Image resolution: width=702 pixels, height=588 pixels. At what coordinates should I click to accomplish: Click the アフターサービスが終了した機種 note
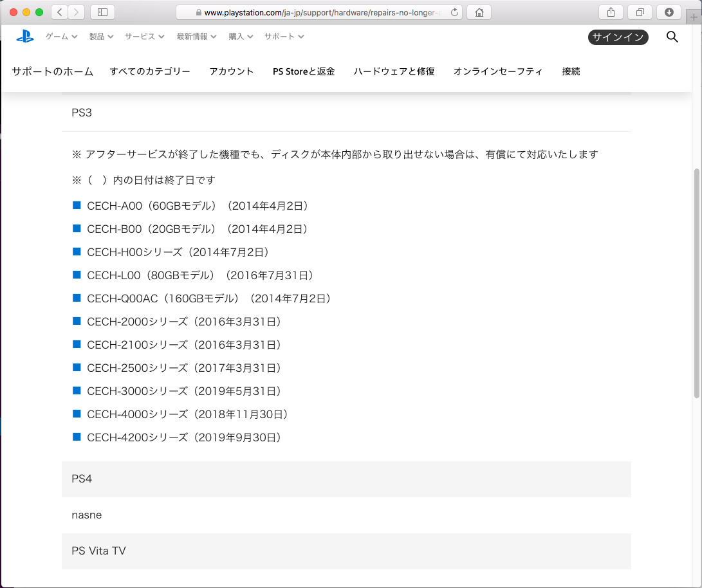coord(335,155)
